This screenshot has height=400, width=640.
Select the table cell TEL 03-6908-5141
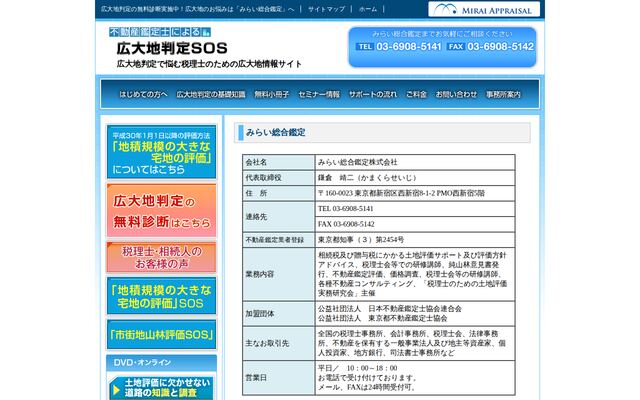click(x=415, y=209)
